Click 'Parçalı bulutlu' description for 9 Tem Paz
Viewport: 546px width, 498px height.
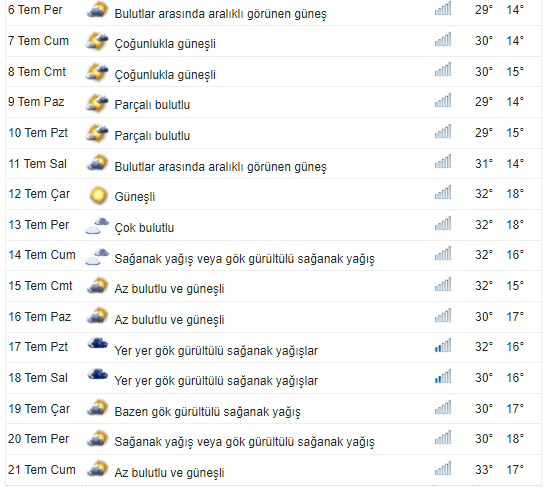point(152,105)
